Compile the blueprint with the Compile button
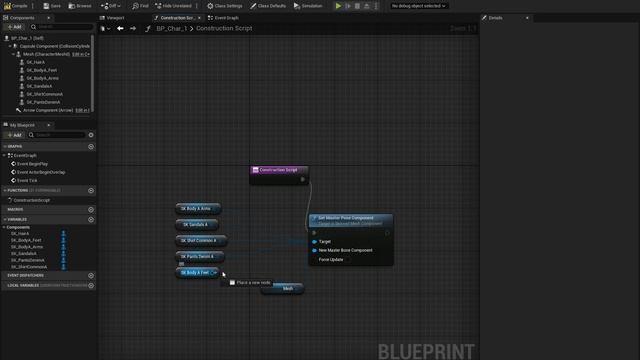The image size is (640, 360). 16,6
